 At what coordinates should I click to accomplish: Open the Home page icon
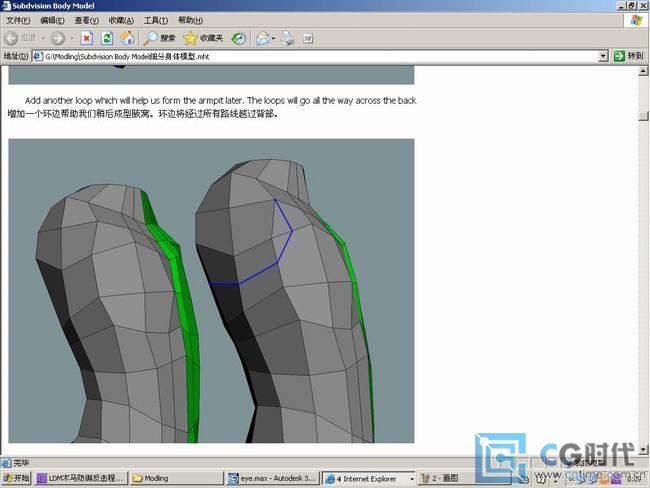click(127, 39)
